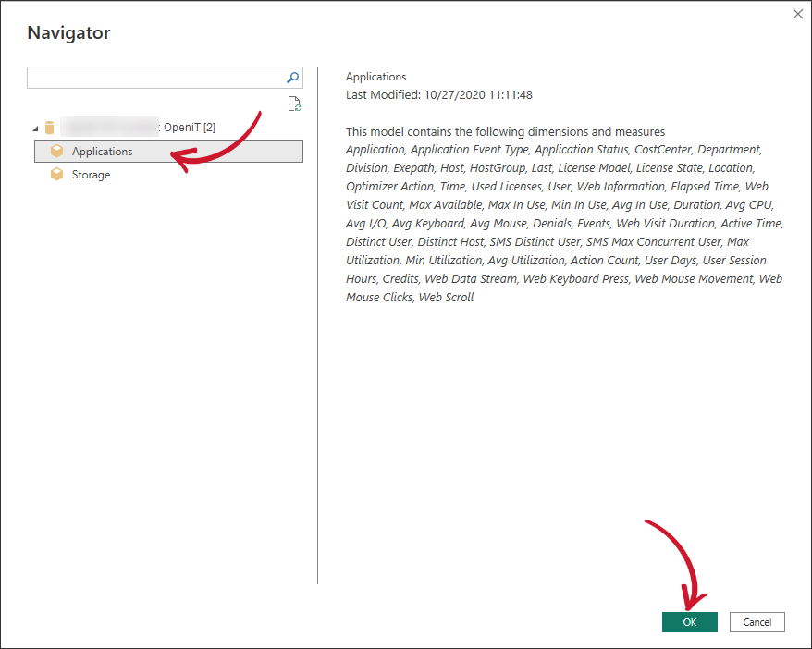Click the magnifier to run the search

(292, 78)
